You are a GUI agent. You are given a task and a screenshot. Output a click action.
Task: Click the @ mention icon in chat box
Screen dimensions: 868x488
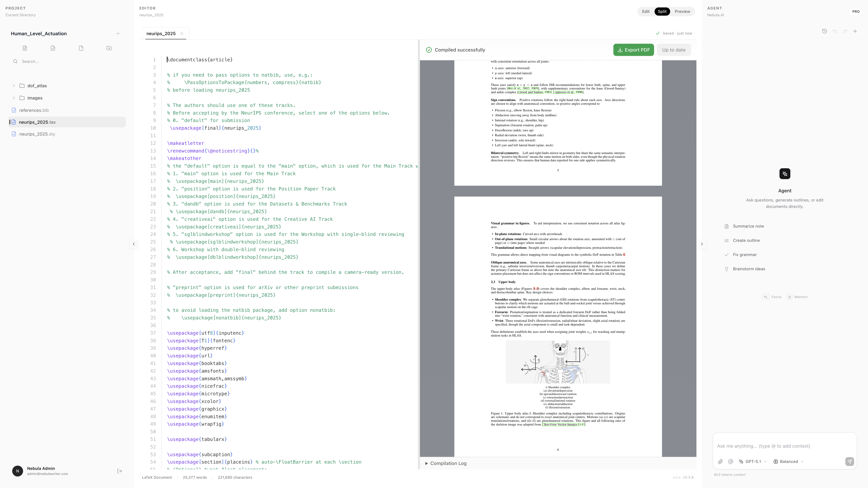click(x=731, y=462)
